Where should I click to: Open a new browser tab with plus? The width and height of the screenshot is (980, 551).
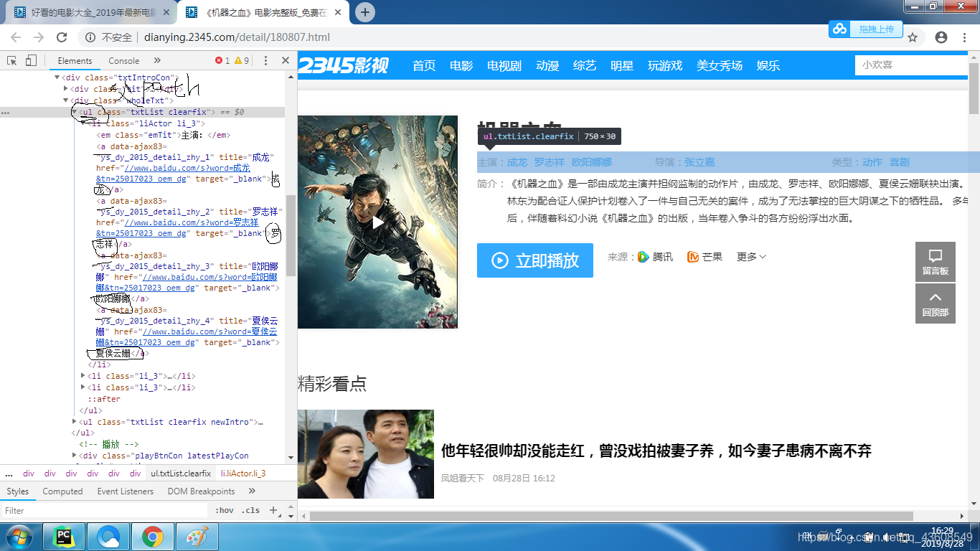pos(365,11)
